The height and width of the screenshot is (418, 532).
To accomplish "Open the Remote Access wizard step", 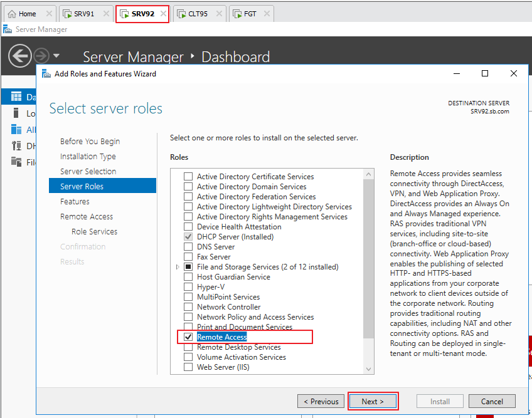I will pyautogui.click(x=87, y=217).
